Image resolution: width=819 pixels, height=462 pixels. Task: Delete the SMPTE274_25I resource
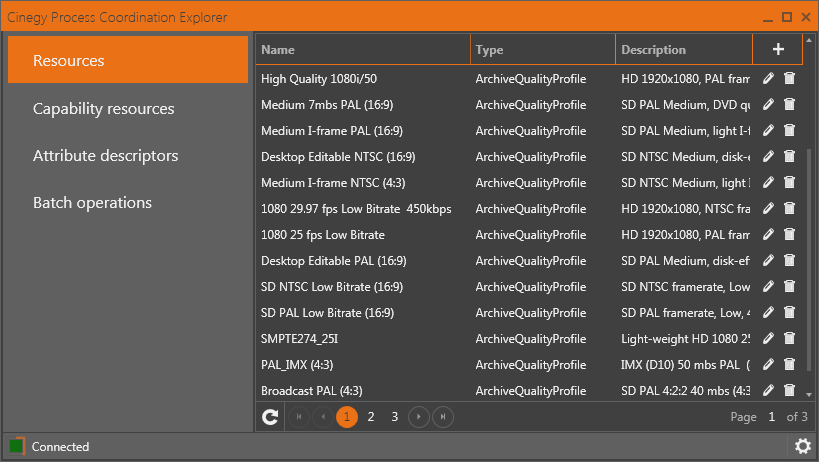[789, 338]
